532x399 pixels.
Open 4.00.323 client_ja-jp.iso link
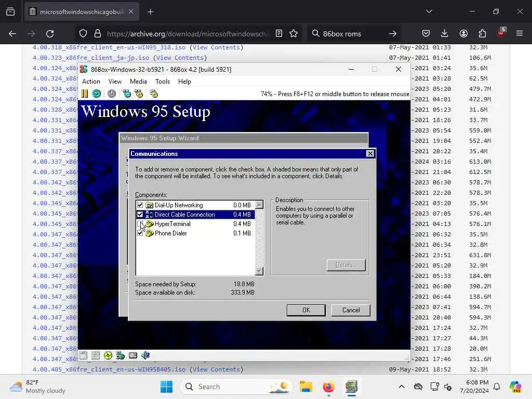tap(90, 58)
